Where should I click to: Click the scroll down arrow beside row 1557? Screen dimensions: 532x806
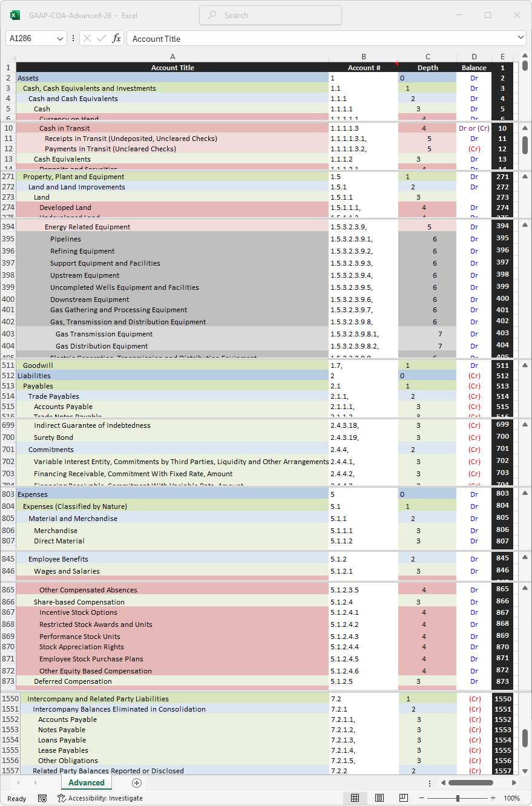coord(525,771)
